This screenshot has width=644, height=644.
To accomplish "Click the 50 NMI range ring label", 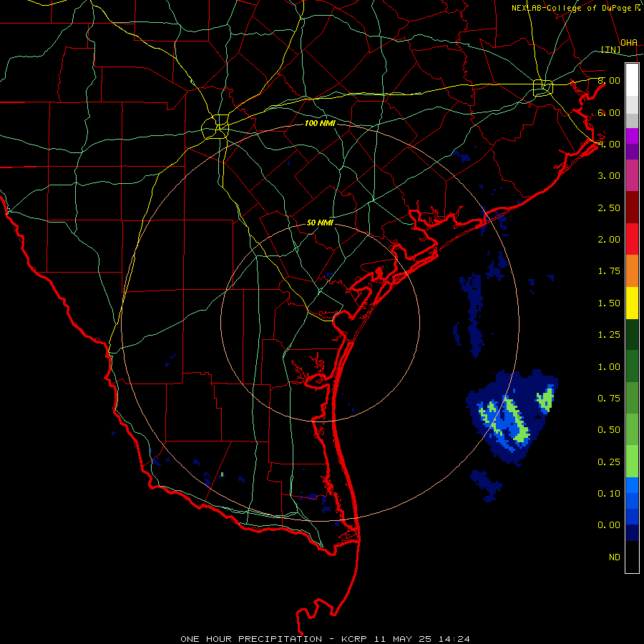I will click(x=320, y=223).
